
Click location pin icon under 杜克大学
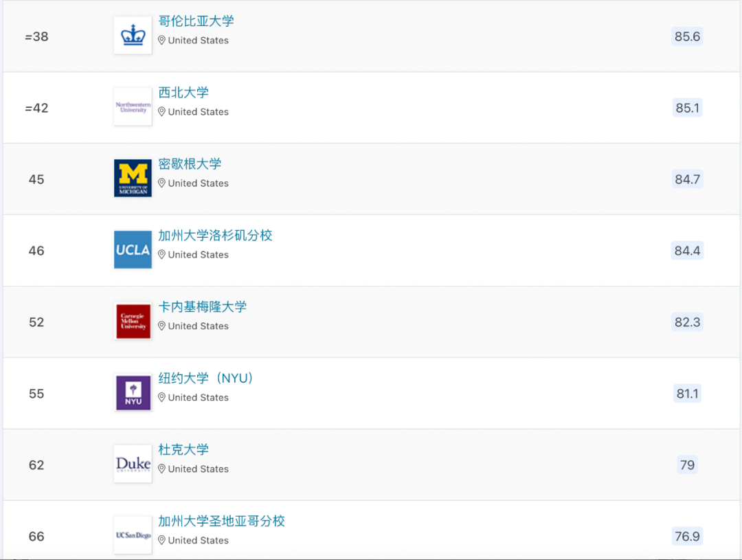point(162,469)
